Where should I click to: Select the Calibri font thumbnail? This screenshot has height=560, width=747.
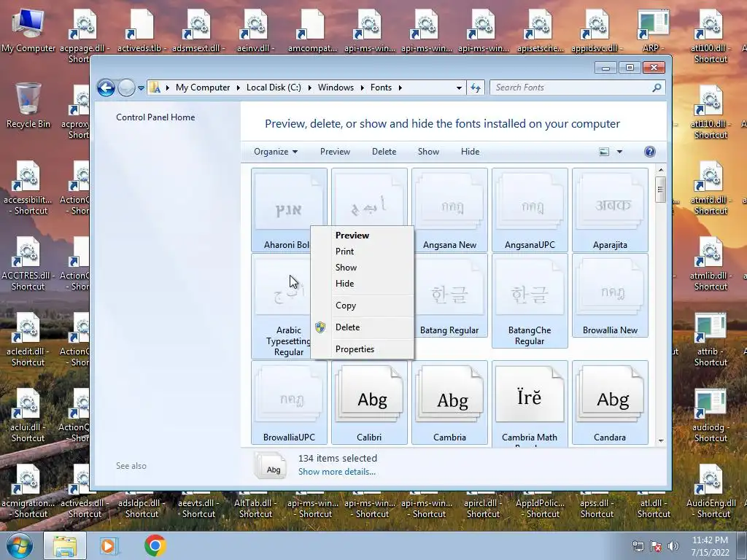click(369, 402)
